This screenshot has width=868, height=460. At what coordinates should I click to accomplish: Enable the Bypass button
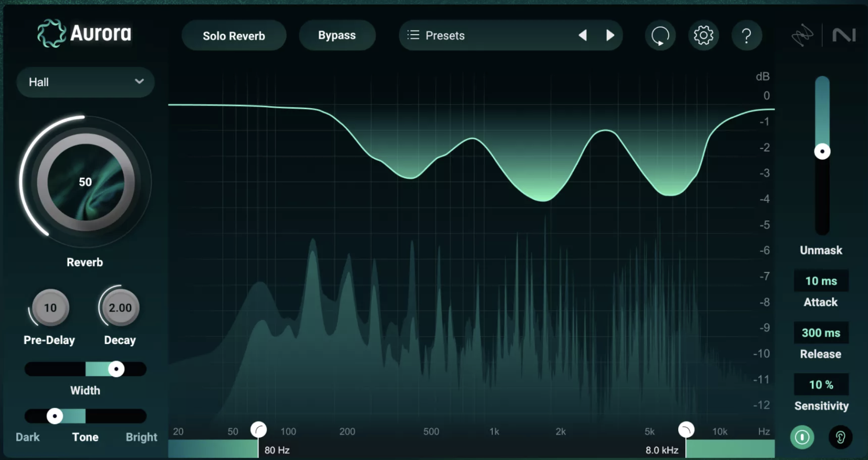(x=337, y=35)
